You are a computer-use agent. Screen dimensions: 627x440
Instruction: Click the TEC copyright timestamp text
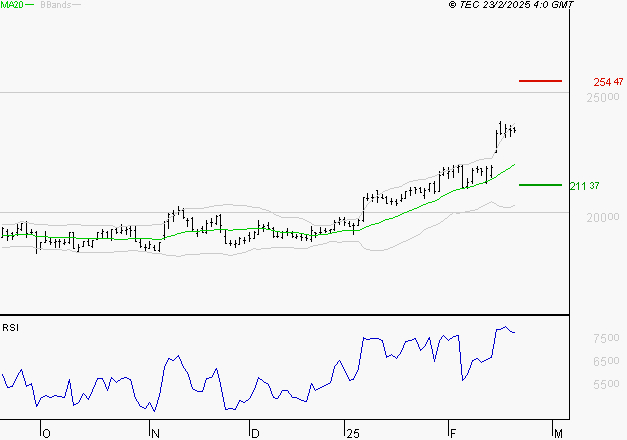click(511, 5)
